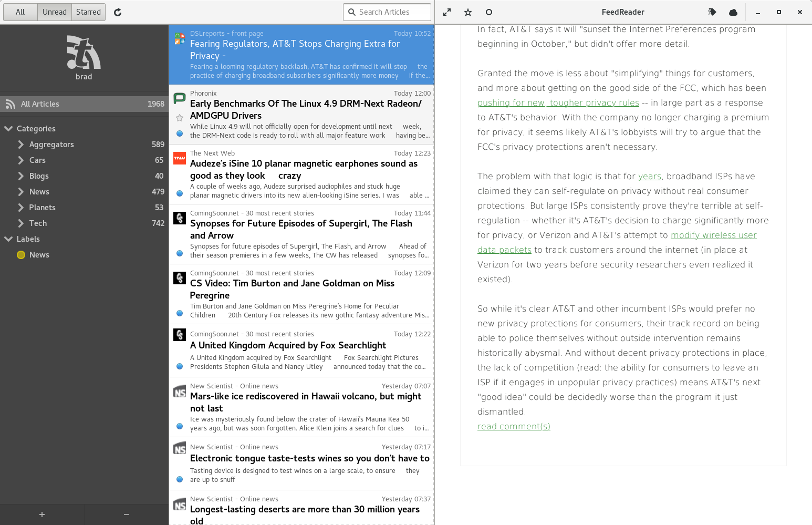Expand the Tech category
The width and height of the screenshot is (812, 525).
point(21,223)
